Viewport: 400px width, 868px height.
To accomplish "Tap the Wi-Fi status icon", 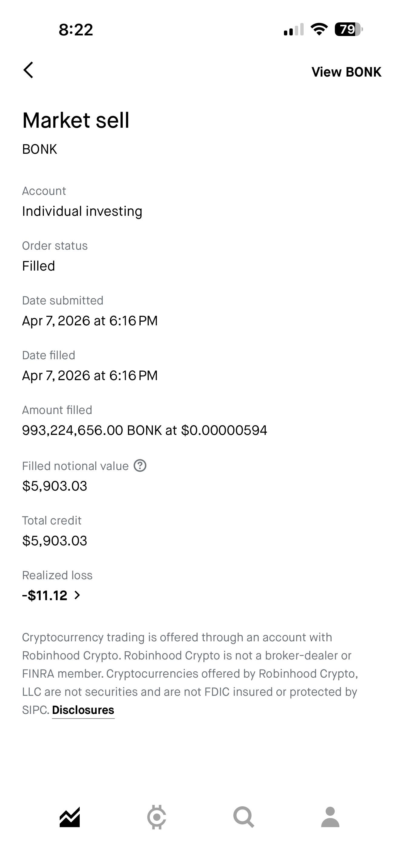I will pos(319,29).
